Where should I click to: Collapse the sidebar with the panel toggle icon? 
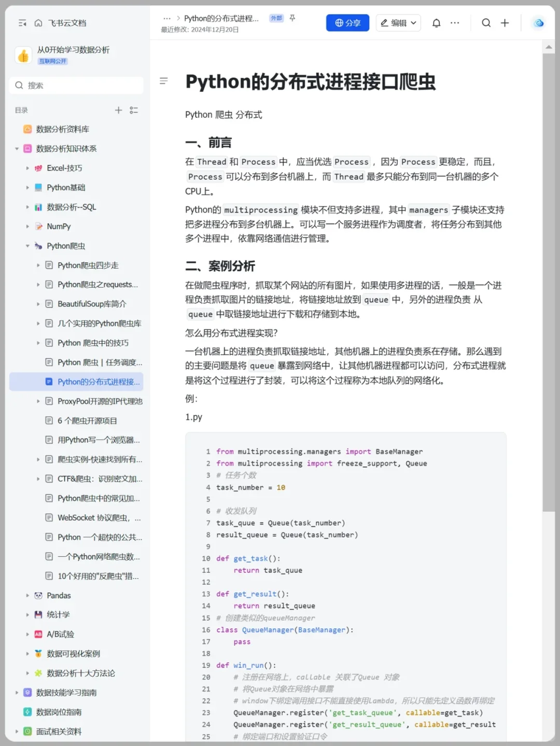(x=22, y=23)
